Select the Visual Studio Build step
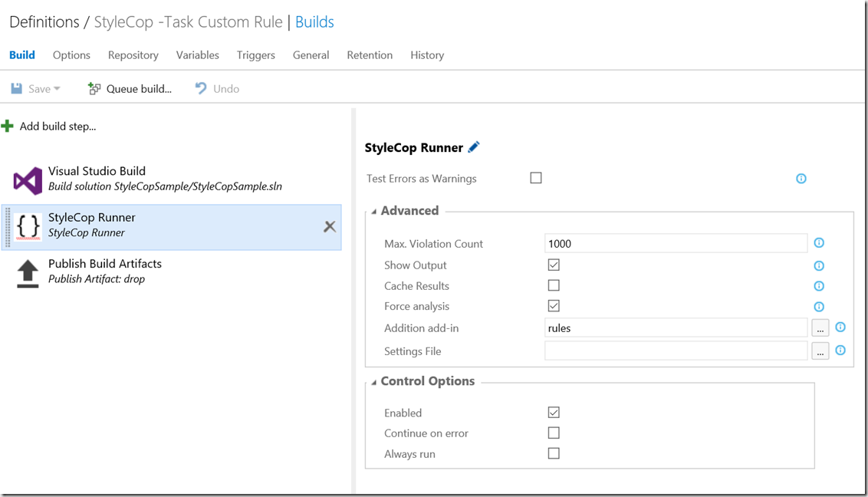This screenshot has width=868, height=497. click(171, 179)
